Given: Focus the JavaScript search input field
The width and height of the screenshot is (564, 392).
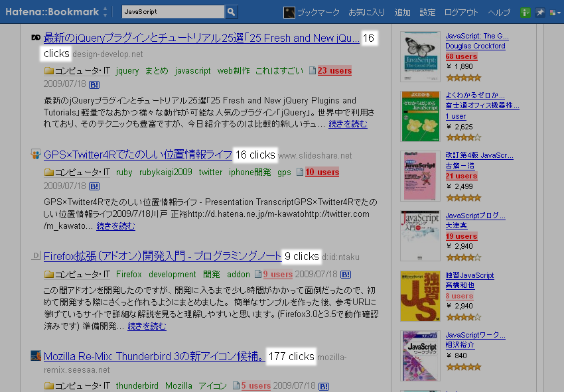Looking at the screenshot, I should (x=173, y=12).
